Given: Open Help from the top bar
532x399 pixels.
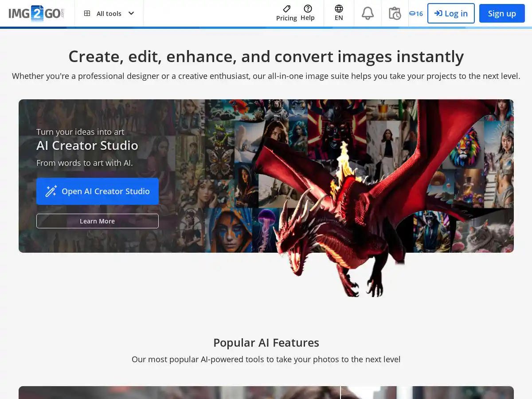Looking at the screenshot, I should 308,13.
